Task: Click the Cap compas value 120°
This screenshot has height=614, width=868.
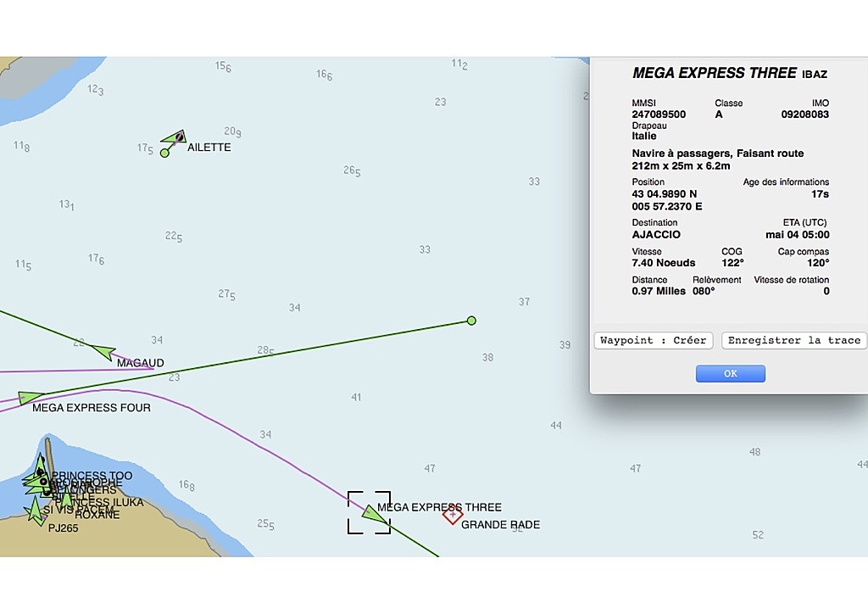Action: 818,263
